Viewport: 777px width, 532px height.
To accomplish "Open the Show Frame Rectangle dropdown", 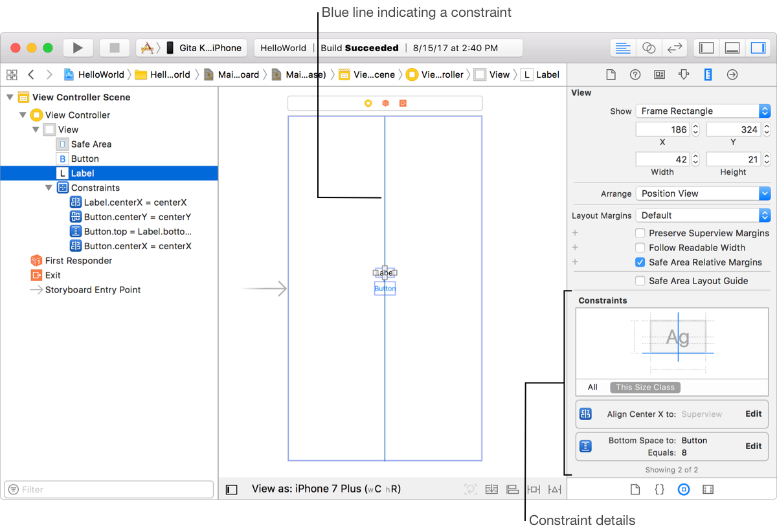I will [x=703, y=111].
